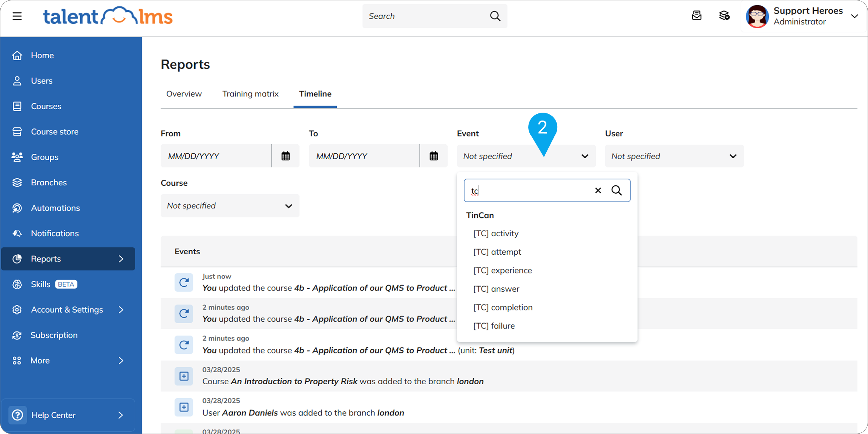This screenshot has height=434, width=868.
Task: Click the Aaron Daniels added event row
Action: pos(509,407)
